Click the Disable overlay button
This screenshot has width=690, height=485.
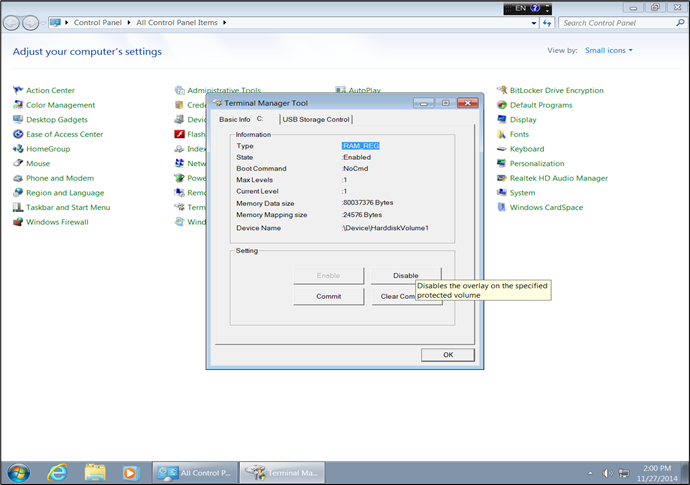click(405, 275)
